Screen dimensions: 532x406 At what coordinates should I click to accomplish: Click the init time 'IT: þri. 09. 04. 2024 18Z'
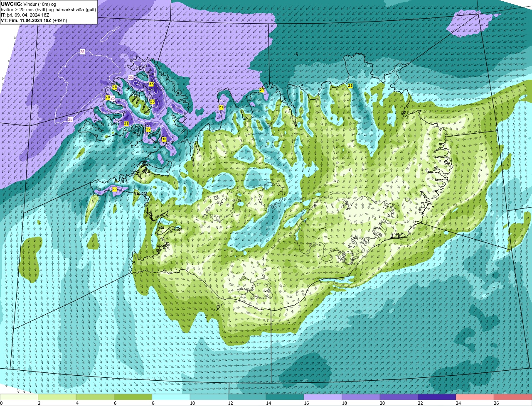25,15
